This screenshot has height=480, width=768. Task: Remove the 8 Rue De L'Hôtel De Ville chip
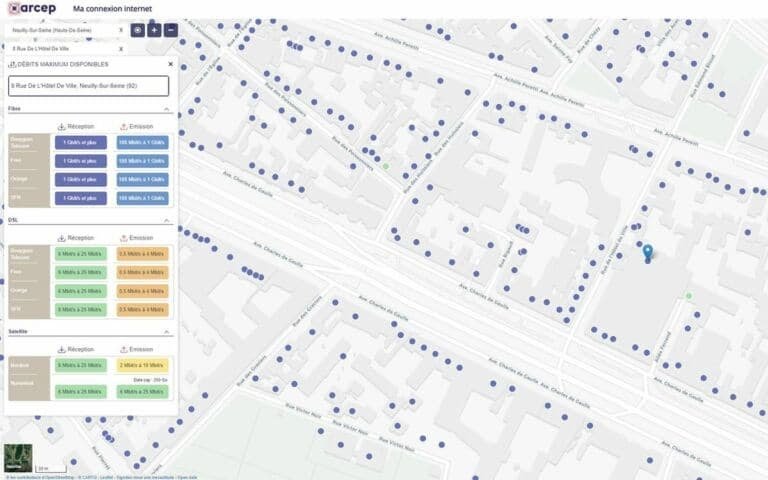(121, 48)
